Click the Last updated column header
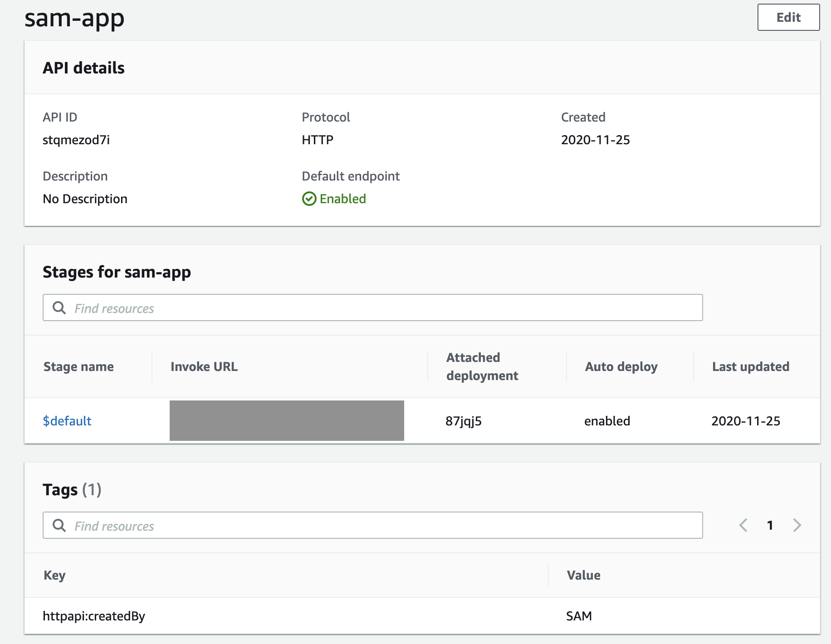Image resolution: width=831 pixels, height=644 pixels. click(x=751, y=366)
